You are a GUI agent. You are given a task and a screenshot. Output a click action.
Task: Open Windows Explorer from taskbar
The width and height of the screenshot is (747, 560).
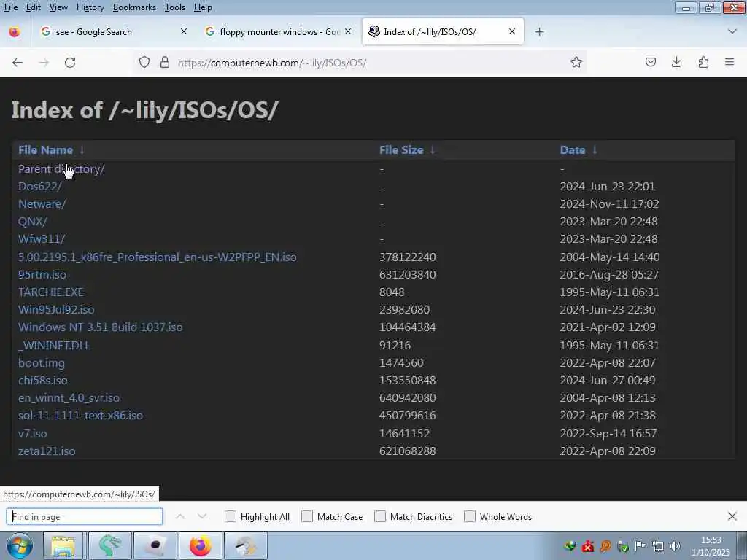[x=63, y=545]
